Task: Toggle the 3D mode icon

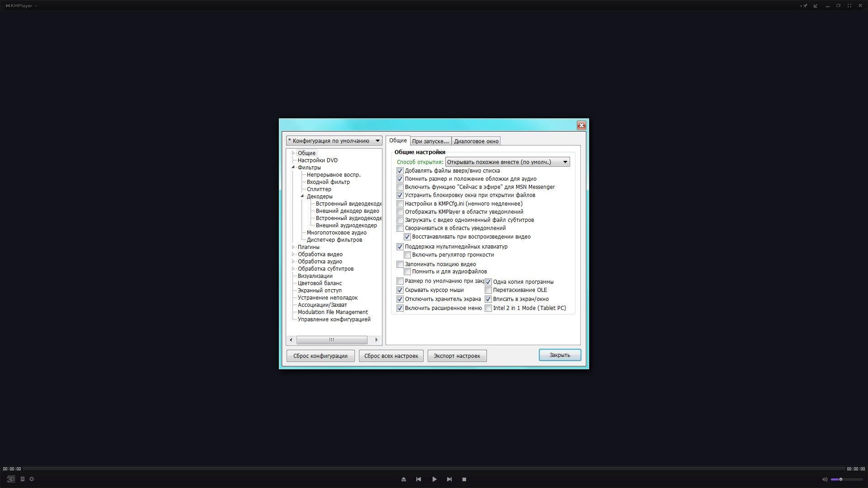Action: 11,479
